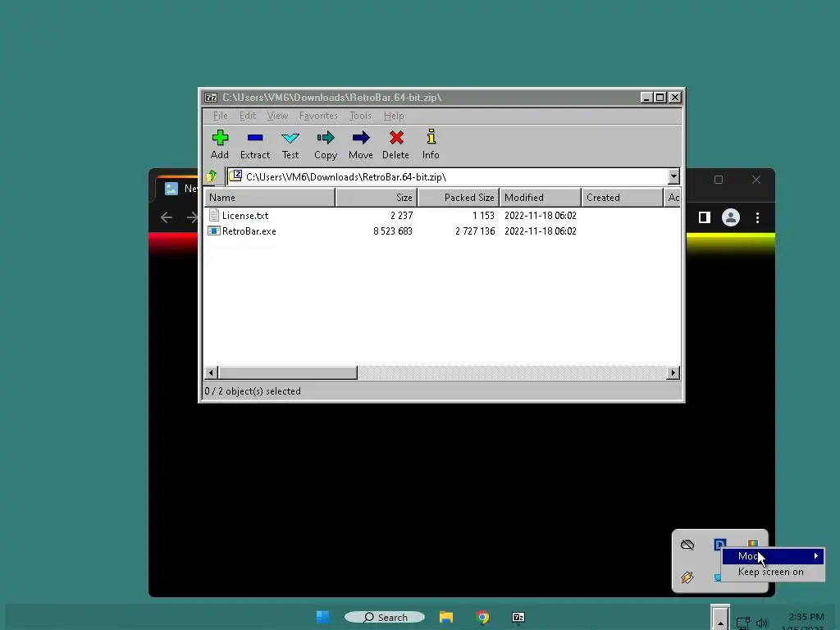Click the RetroBar.exe application icon
This screenshot has height=630, width=840.
click(214, 231)
